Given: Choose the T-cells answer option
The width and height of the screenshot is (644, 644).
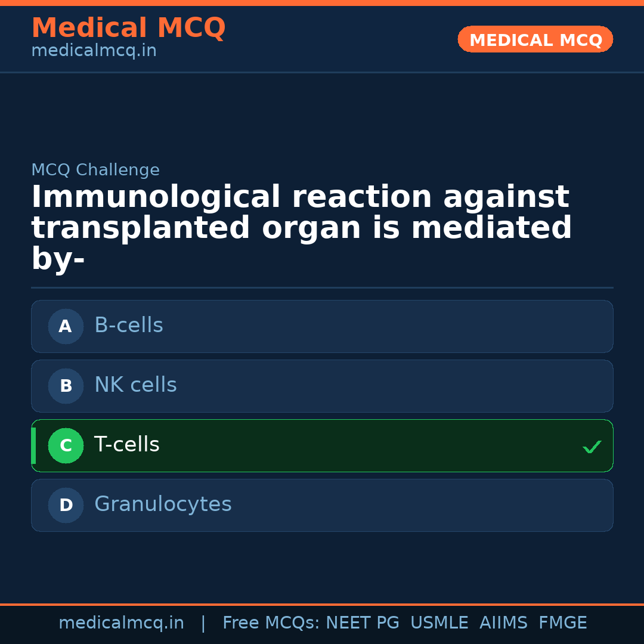Looking at the screenshot, I should (x=322, y=445).
